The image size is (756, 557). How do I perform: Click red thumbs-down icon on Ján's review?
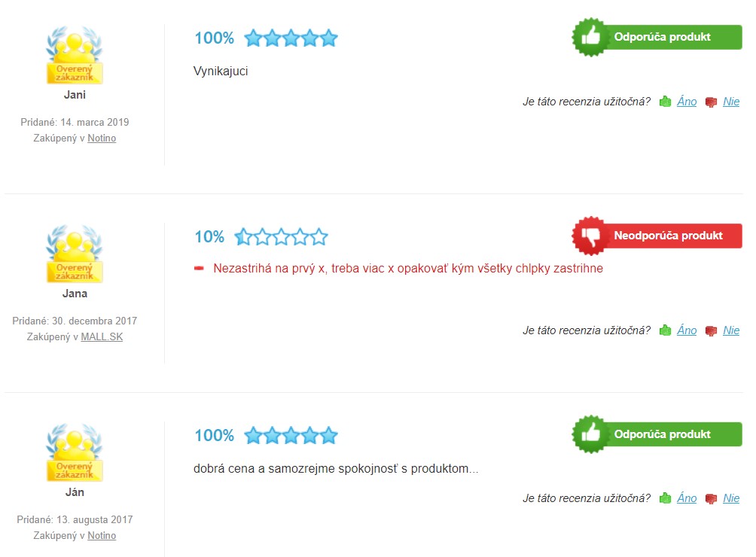pyautogui.click(x=711, y=499)
